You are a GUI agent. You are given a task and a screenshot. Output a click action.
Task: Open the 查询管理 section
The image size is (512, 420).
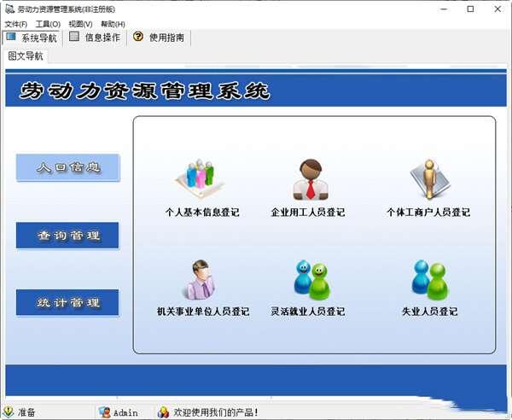click(x=68, y=236)
